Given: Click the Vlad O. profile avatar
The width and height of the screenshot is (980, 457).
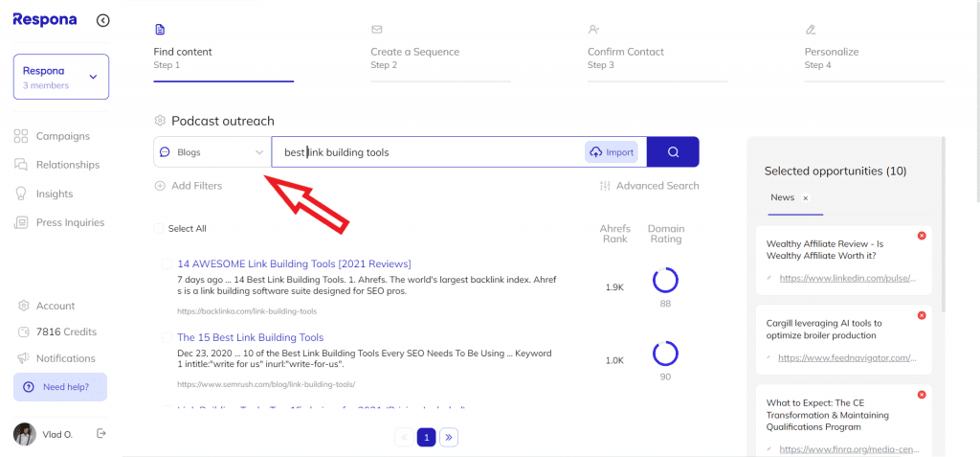Looking at the screenshot, I should tap(24, 434).
